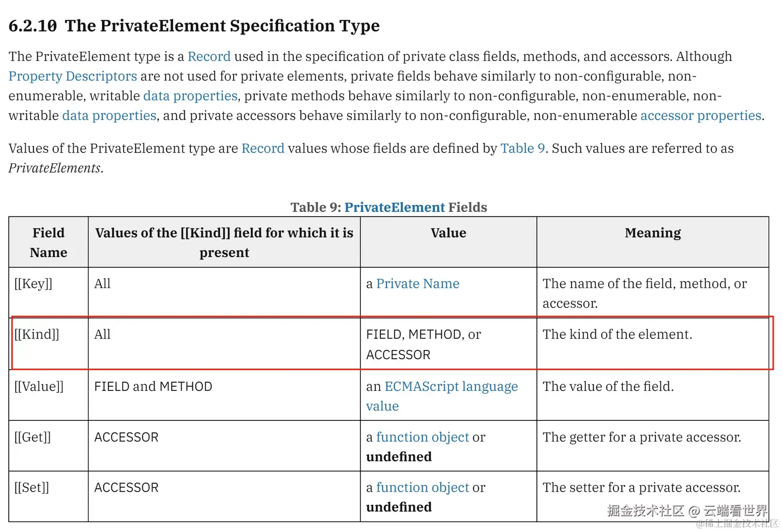Screen dimensions: 782x532
Task: Click the Meaning column header
Action: [x=653, y=233]
